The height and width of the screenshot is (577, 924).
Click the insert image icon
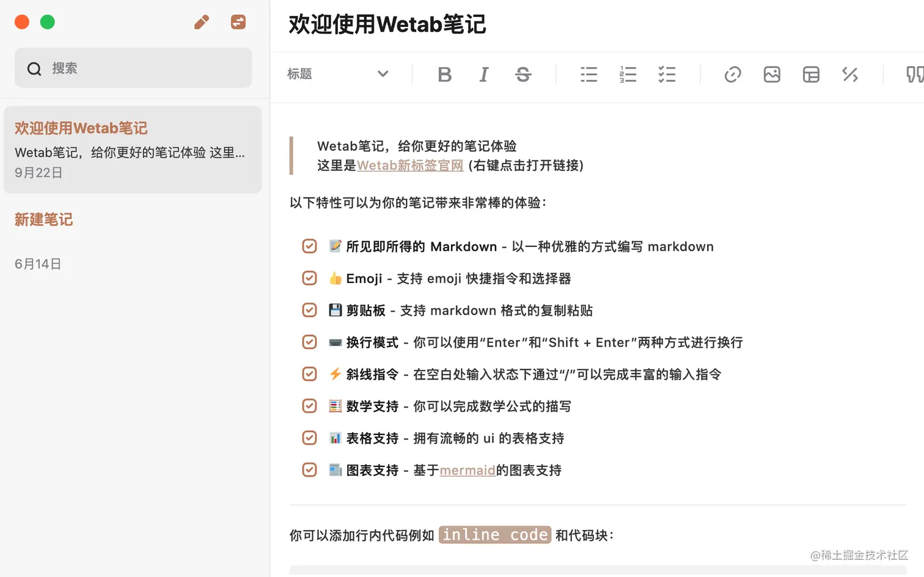coord(772,75)
